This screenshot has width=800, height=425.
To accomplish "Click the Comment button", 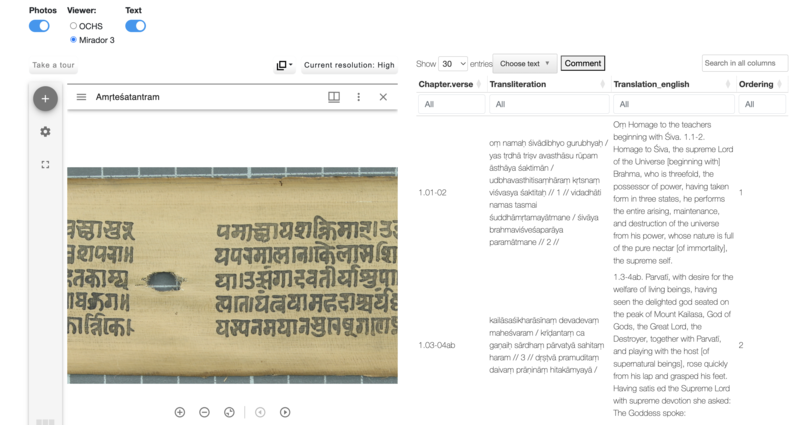I will (x=583, y=63).
